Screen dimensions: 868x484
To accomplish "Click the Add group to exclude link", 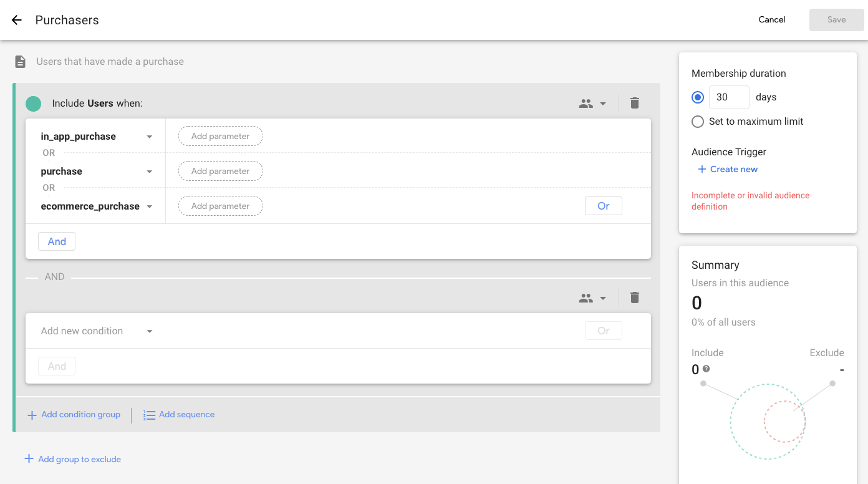I will pyautogui.click(x=73, y=459).
